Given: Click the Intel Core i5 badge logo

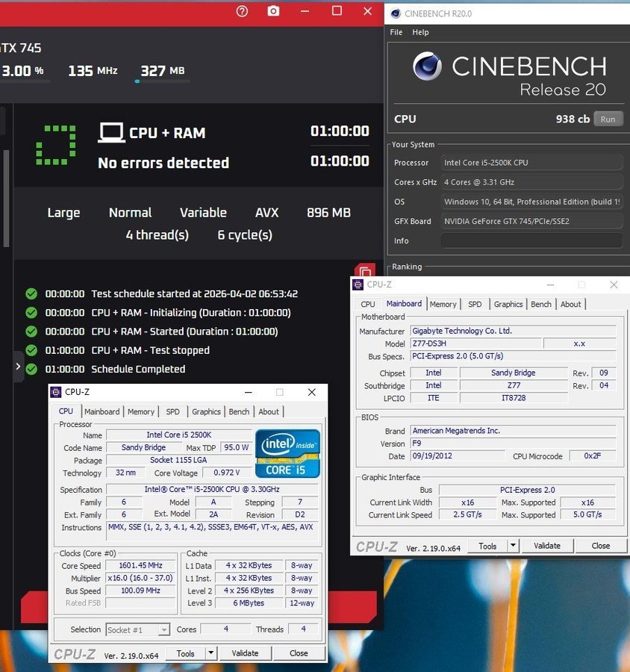Looking at the screenshot, I should pos(287,453).
